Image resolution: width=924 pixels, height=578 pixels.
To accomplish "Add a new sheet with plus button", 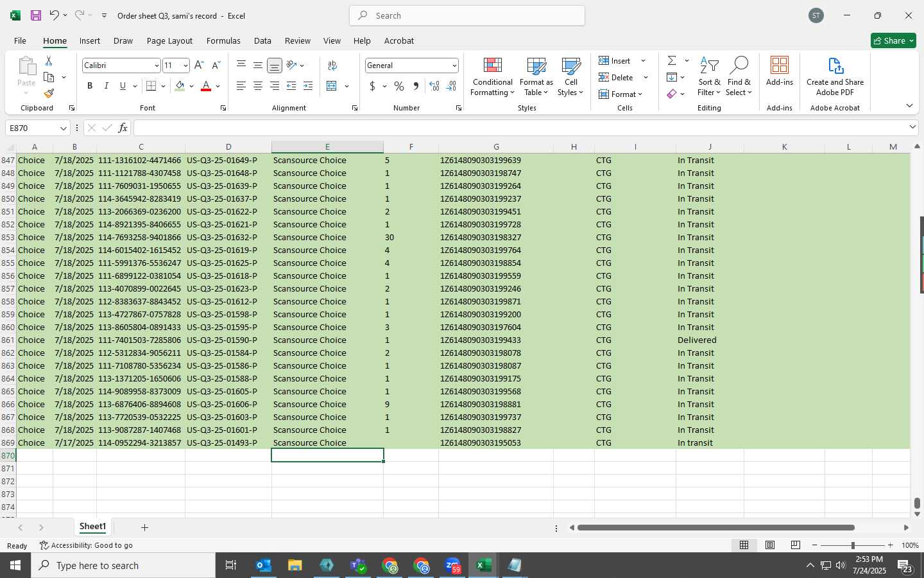I will click(144, 527).
